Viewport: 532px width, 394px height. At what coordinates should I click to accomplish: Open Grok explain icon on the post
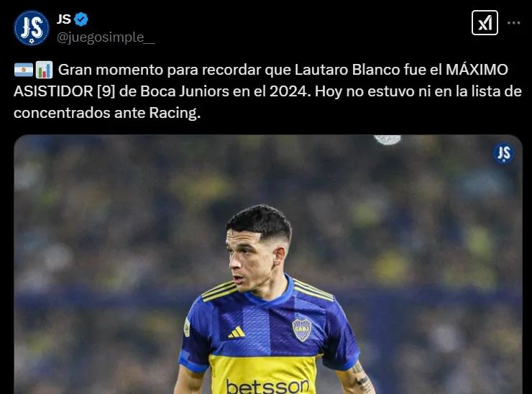(x=485, y=23)
